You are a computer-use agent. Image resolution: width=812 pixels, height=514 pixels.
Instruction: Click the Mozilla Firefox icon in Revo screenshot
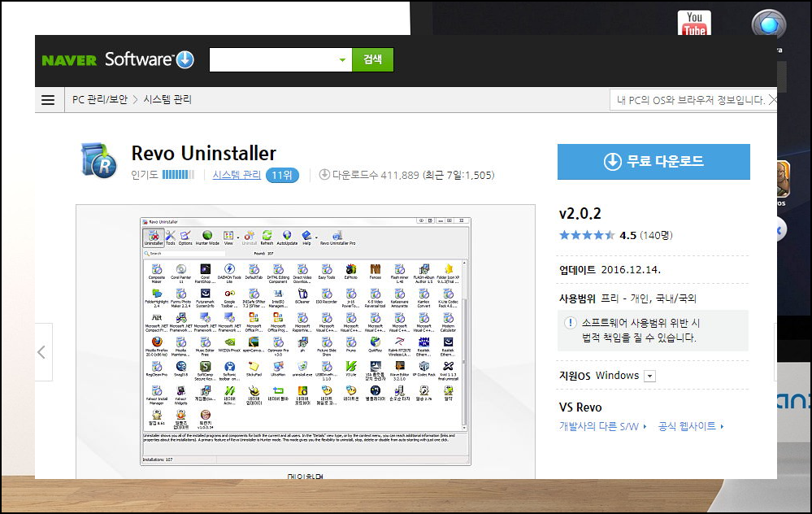point(157,346)
